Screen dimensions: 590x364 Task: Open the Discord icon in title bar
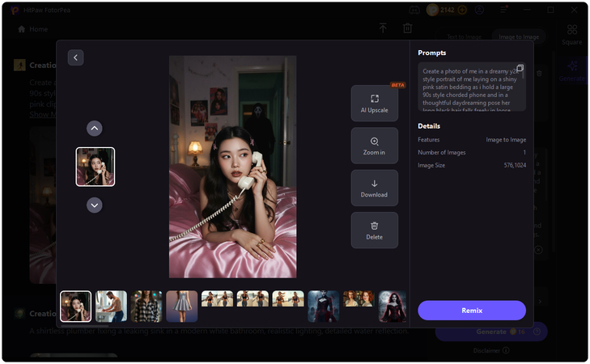point(414,11)
